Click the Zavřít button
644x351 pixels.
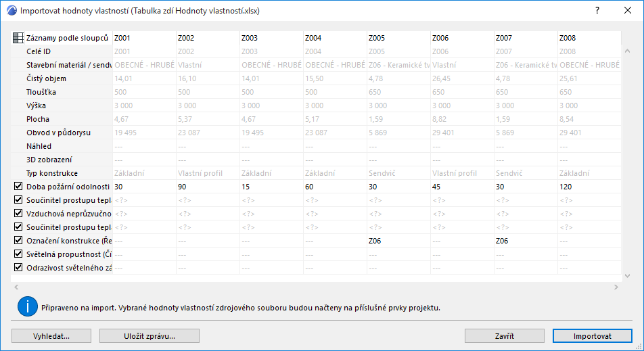(x=505, y=336)
